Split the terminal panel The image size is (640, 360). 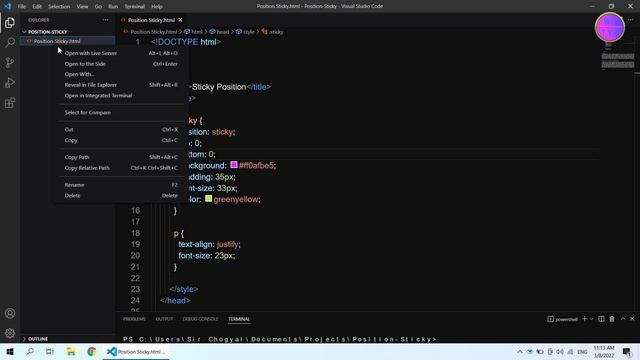[601, 319]
